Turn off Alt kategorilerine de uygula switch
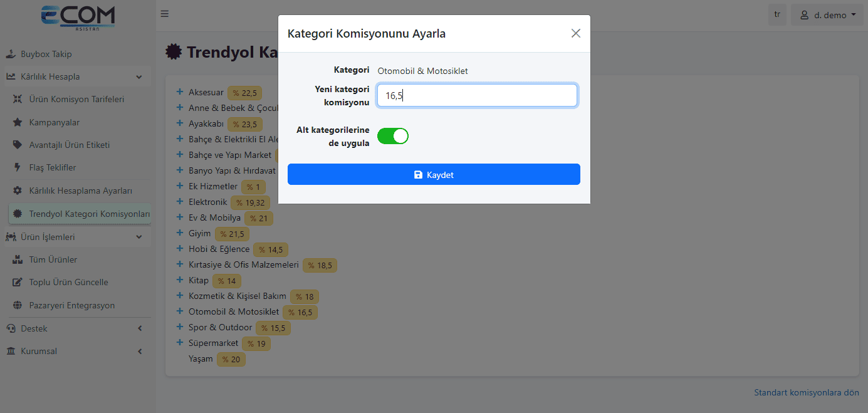 coord(393,136)
